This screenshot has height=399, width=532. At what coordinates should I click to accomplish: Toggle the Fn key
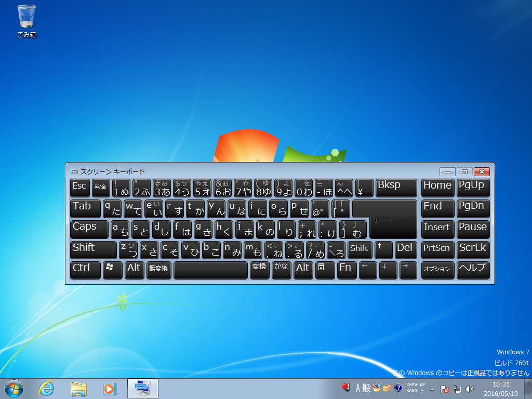click(x=347, y=270)
